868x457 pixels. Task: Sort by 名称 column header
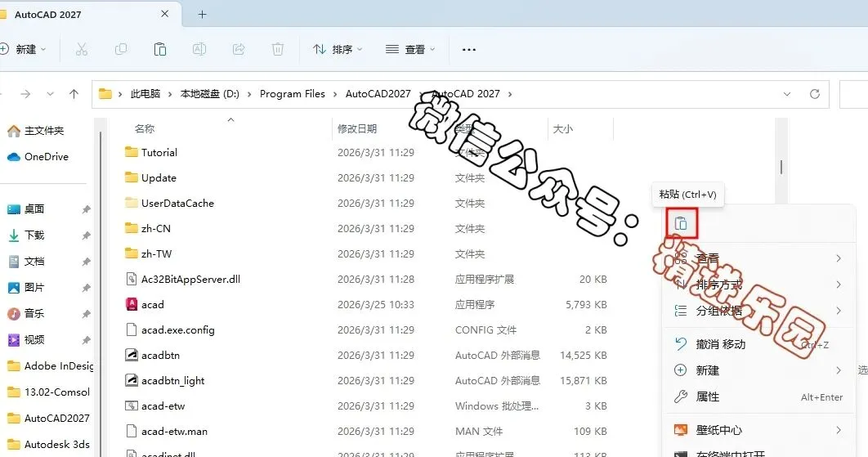pyautogui.click(x=145, y=129)
